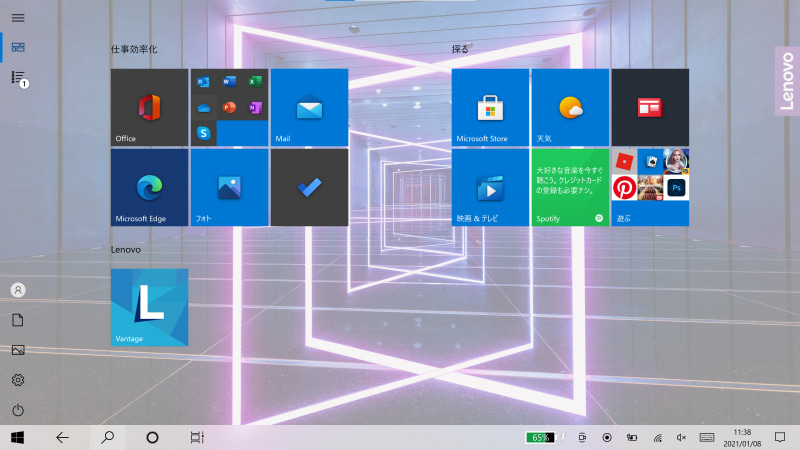Click the 65% battery indicator
This screenshot has height=450, width=800.
pyautogui.click(x=540, y=438)
